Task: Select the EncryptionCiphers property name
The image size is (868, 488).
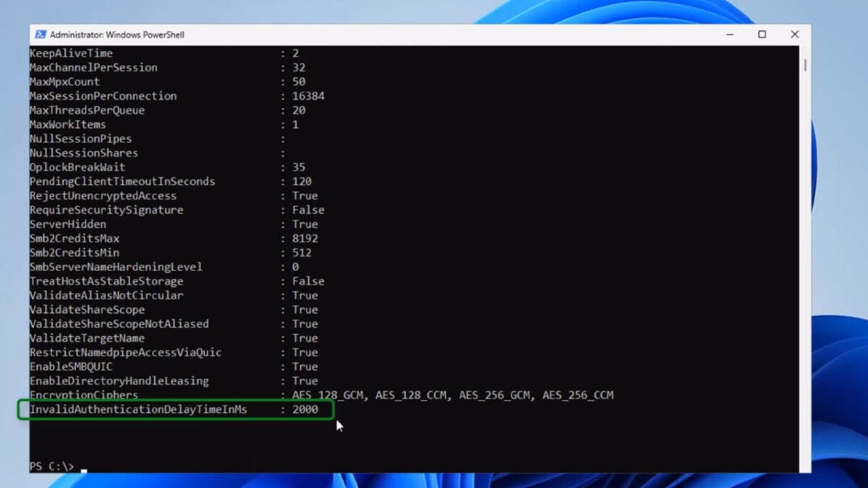Action: point(84,395)
